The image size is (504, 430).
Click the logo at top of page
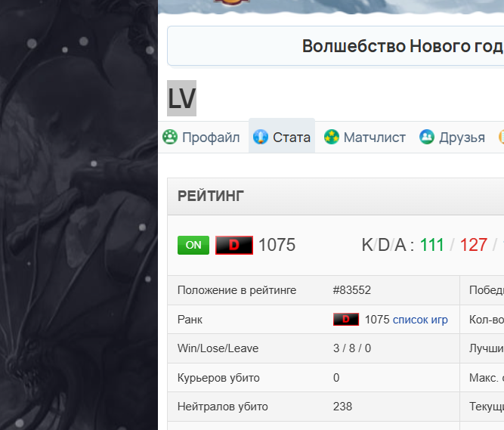click(231, 2)
